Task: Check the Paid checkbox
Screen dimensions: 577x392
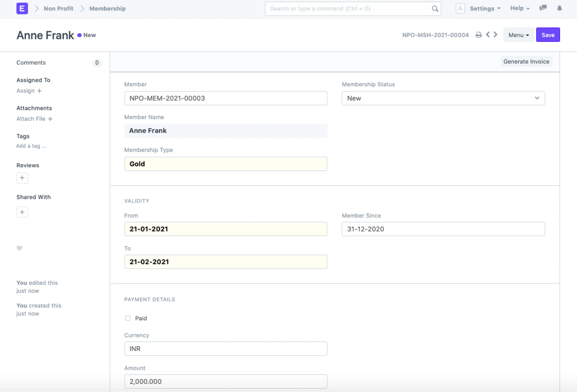Action: point(128,318)
